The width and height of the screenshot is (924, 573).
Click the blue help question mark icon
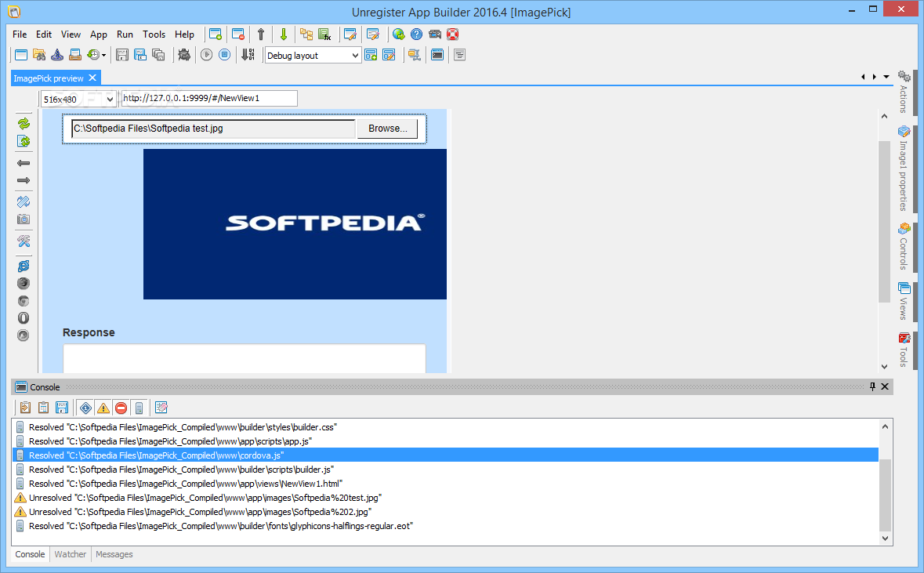point(417,34)
